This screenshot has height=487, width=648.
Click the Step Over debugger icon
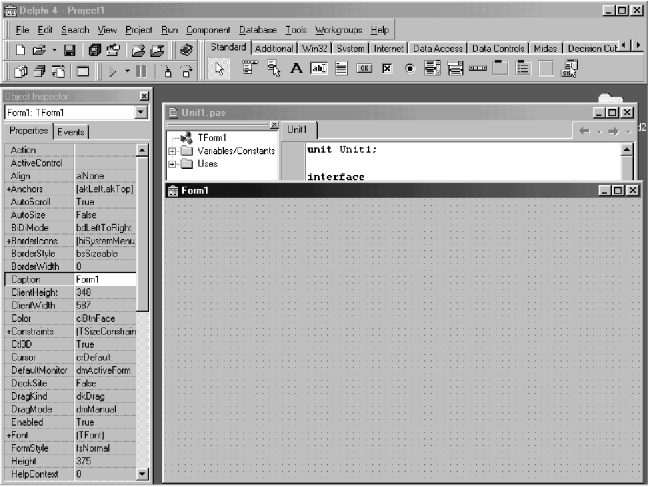(x=187, y=72)
